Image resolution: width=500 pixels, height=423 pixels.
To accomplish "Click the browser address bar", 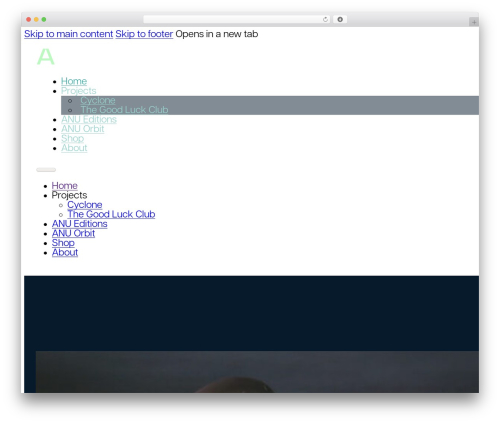I will (236, 19).
